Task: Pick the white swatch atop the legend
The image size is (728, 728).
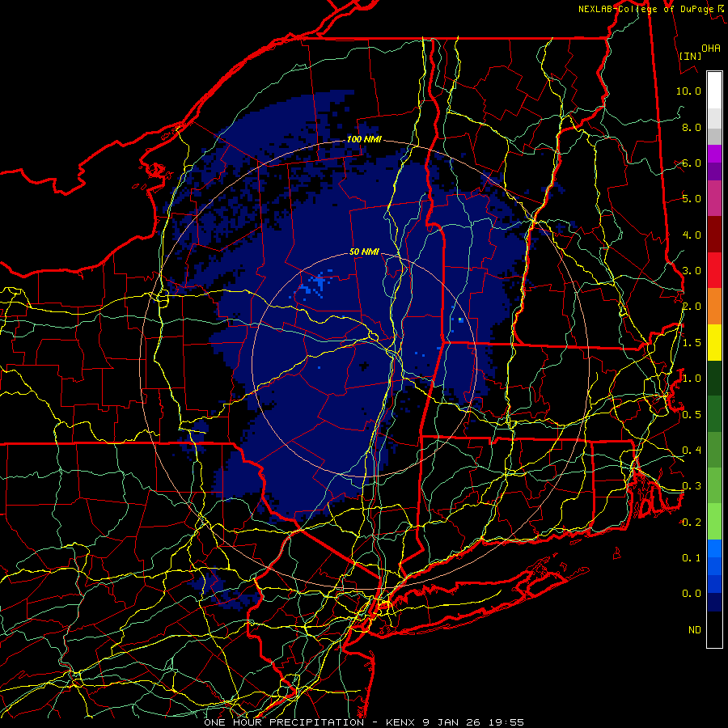Action: [714, 91]
